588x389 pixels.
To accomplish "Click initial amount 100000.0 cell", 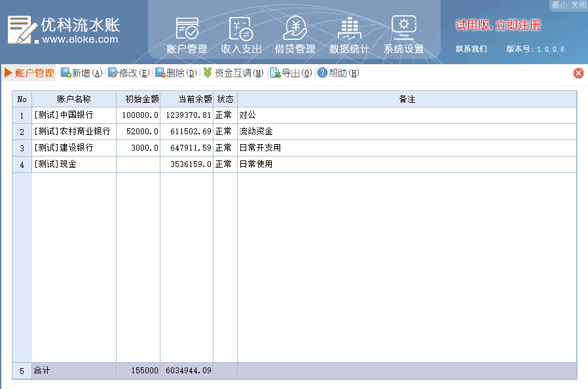I will click(x=138, y=115).
